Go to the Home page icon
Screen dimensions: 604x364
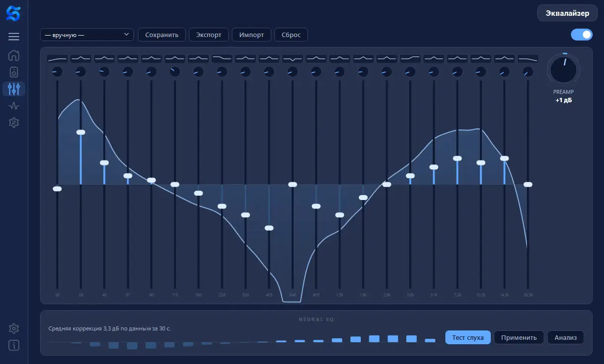(x=14, y=55)
